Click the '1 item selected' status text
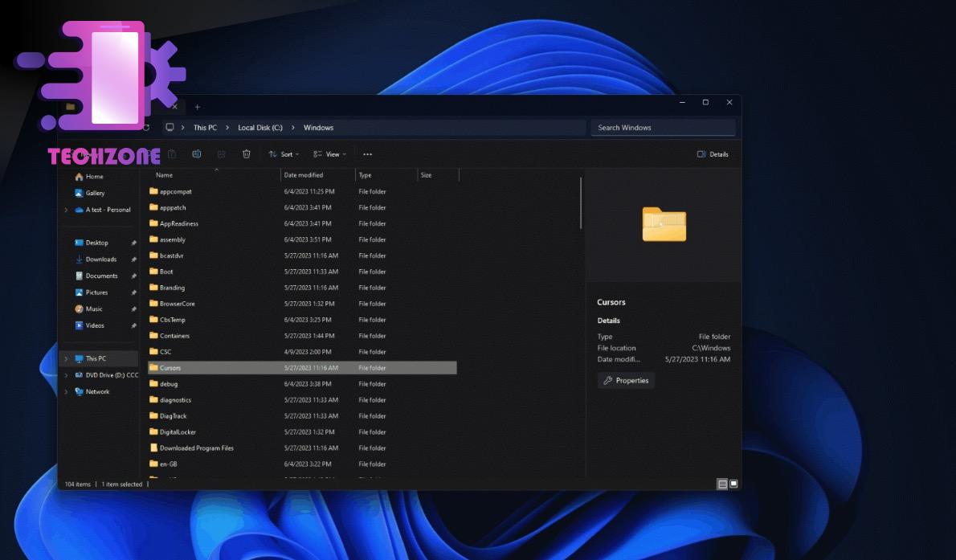956x560 pixels. pos(122,484)
